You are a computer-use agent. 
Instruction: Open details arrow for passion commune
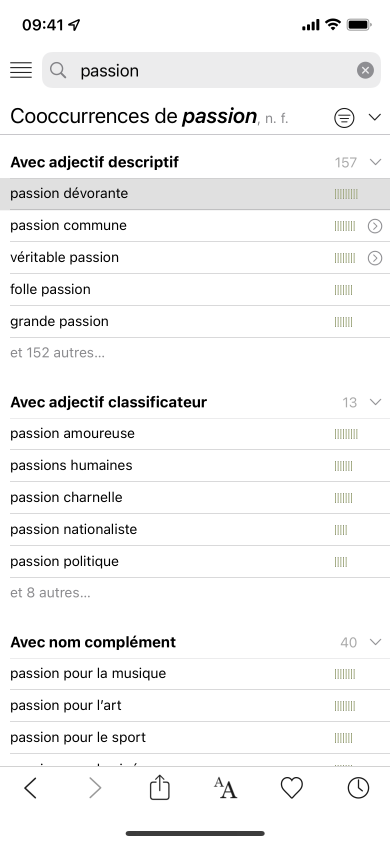point(375,226)
